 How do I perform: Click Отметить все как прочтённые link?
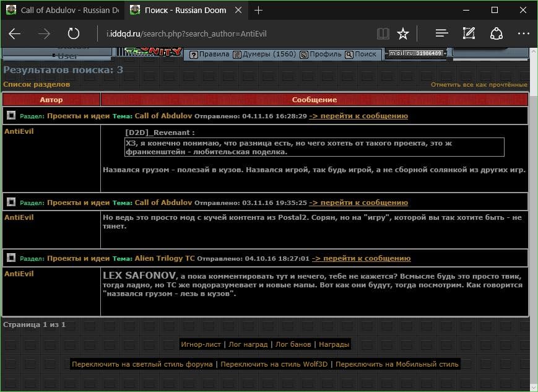click(x=479, y=84)
